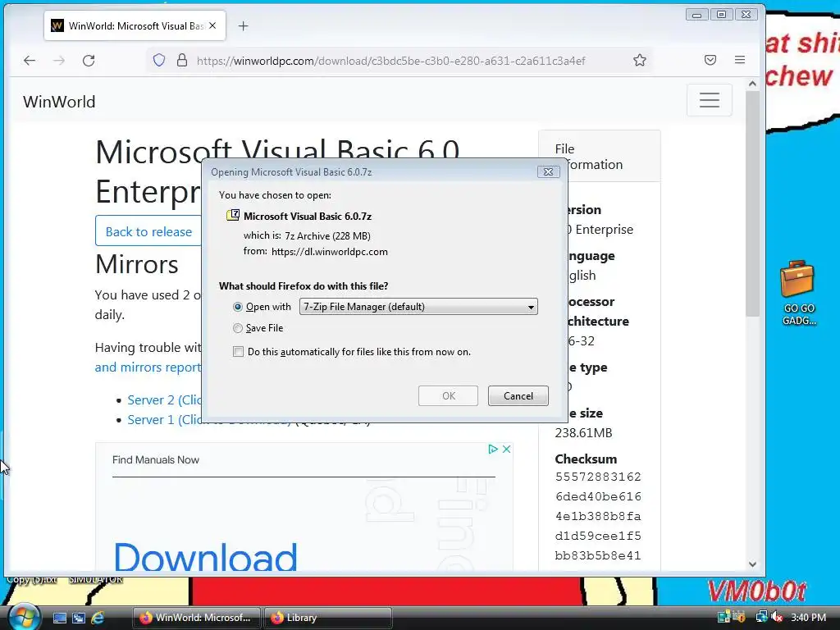Screen dimensions: 840x630
Task: Close the WinWorld tab
Action: (x=212, y=25)
